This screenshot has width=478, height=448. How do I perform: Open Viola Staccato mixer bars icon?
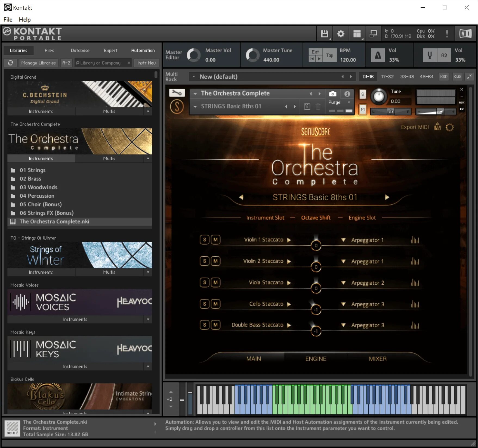pyautogui.click(x=415, y=283)
